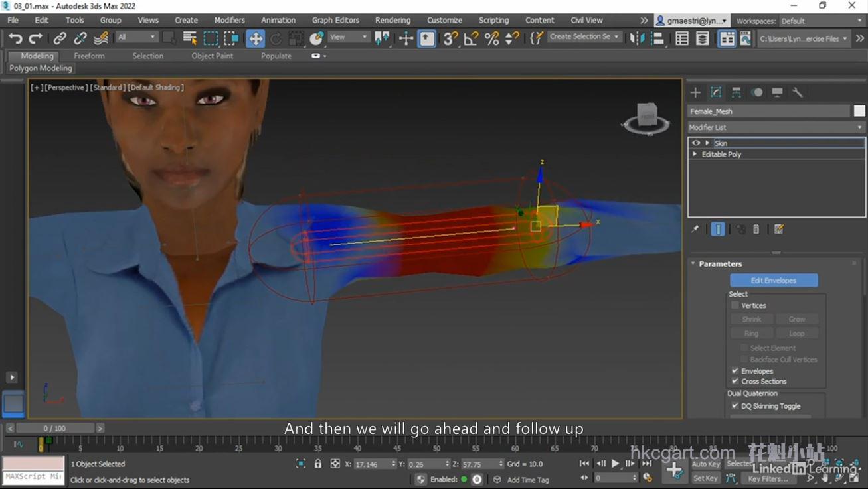The image size is (868, 489).
Task: Select the Select and Link tool
Action: point(60,38)
